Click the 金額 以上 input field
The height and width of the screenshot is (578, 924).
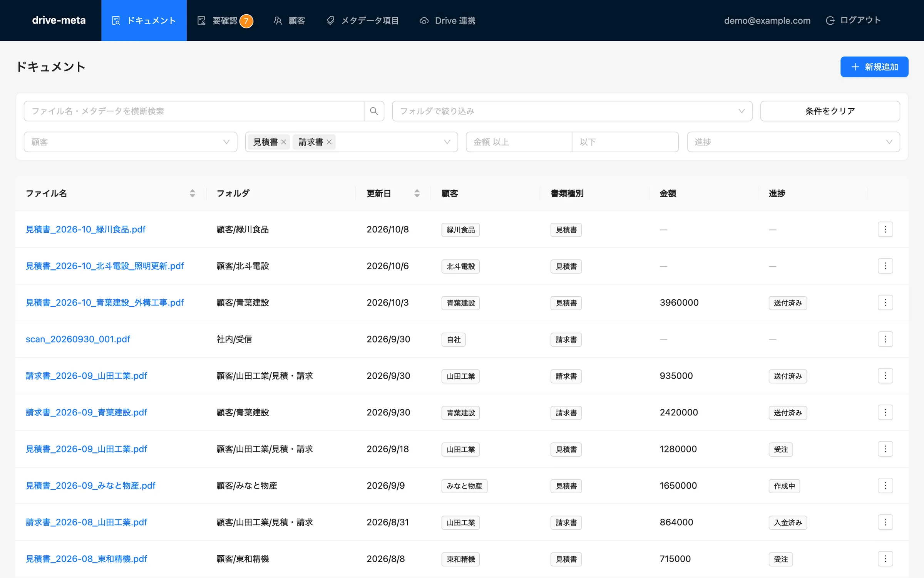pos(519,142)
